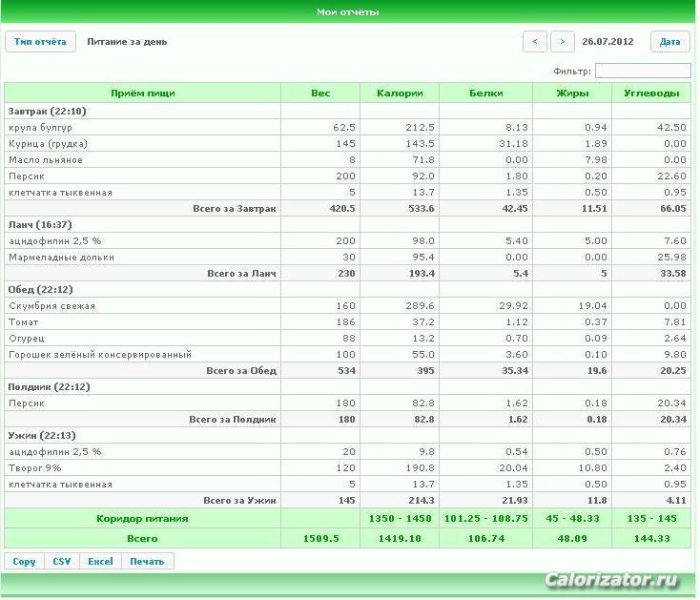700x600 pixels.
Task: Click the Коридор питания summary row
Action: (x=347, y=518)
